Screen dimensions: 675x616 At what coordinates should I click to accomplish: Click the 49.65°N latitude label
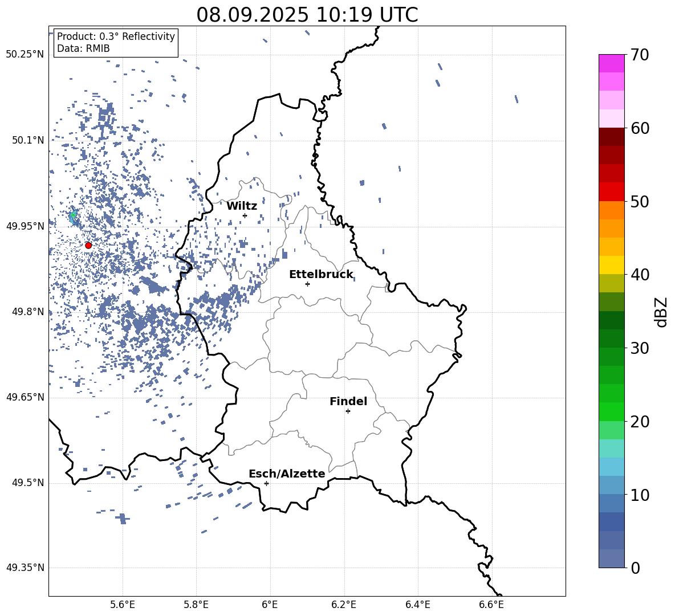25,397
